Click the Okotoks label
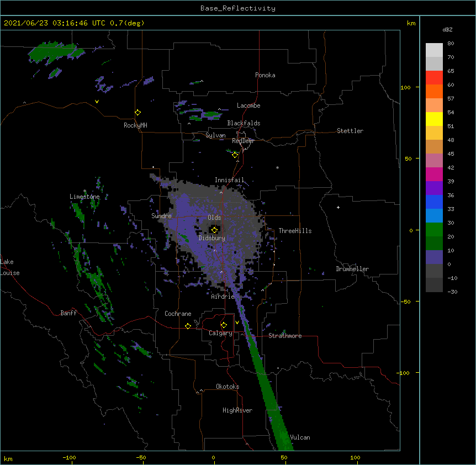This screenshot has width=476, height=465. (228, 387)
